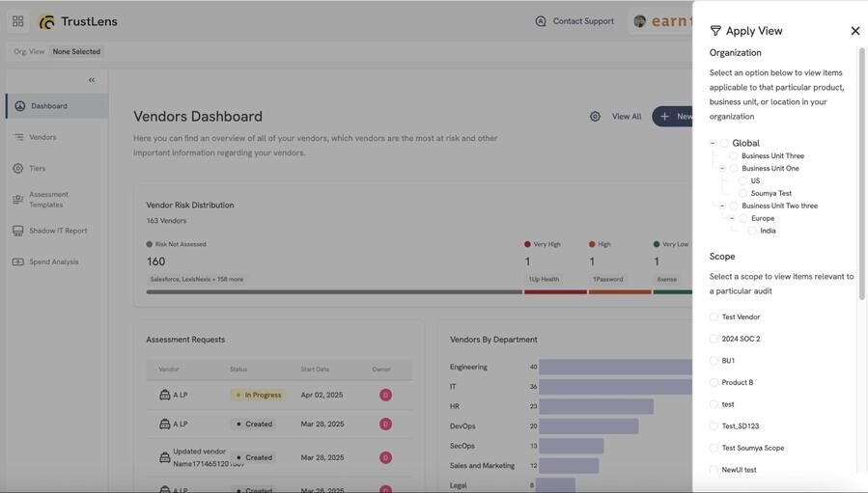Close the Apply View panel

[854, 31]
